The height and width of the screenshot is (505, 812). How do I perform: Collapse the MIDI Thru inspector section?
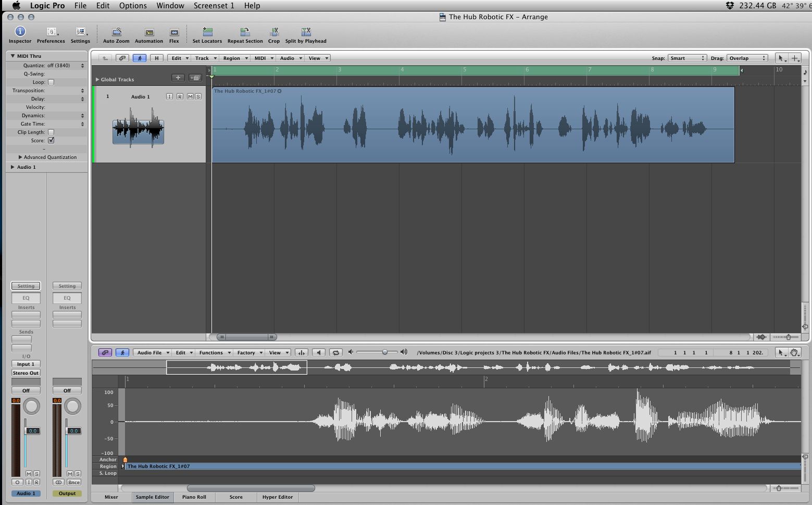tap(13, 56)
